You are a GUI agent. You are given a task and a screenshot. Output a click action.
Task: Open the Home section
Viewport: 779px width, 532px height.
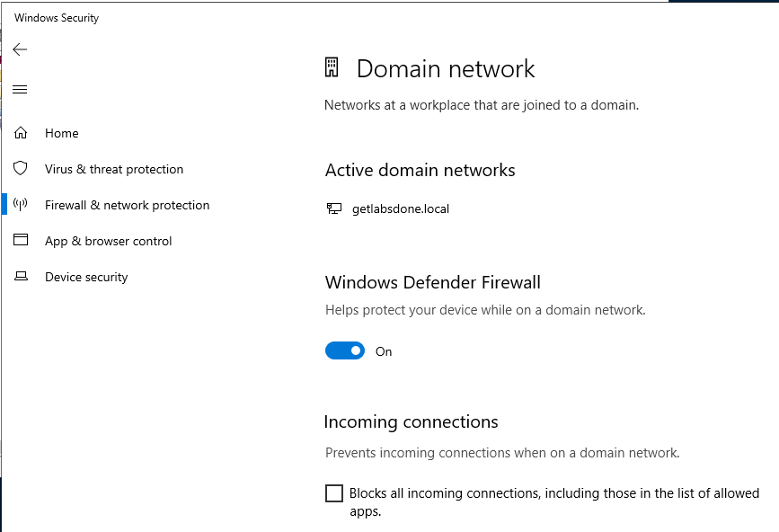pyautogui.click(x=62, y=133)
